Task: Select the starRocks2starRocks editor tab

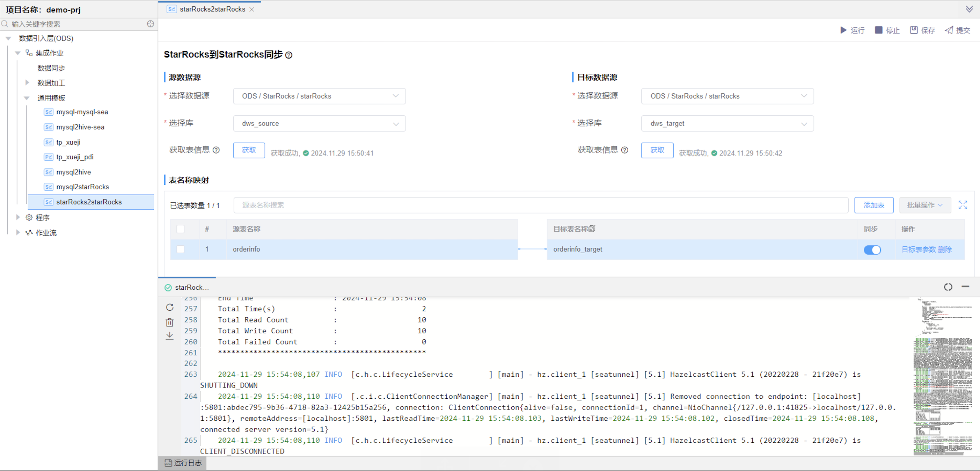Action: point(212,9)
